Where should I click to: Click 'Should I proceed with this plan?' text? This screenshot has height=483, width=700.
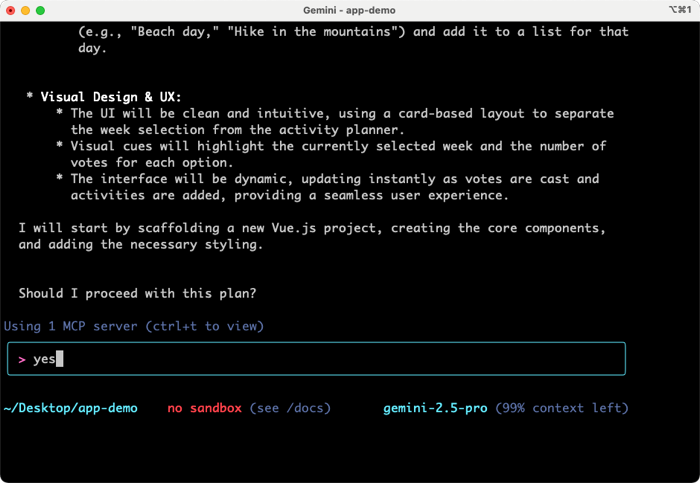[139, 293]
